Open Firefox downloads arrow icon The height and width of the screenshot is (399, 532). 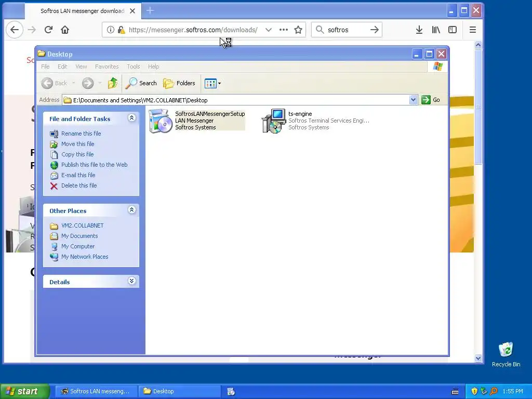click(x=419, y=30)
